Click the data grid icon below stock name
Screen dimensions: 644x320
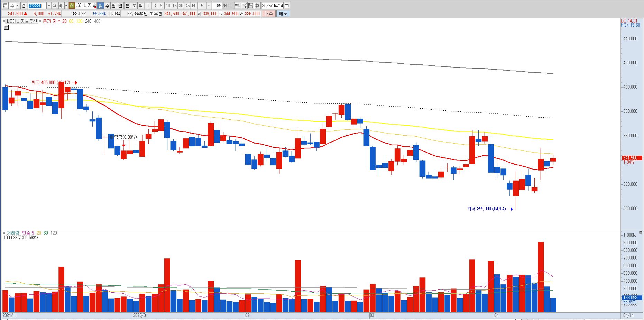(x=6, y=27)
